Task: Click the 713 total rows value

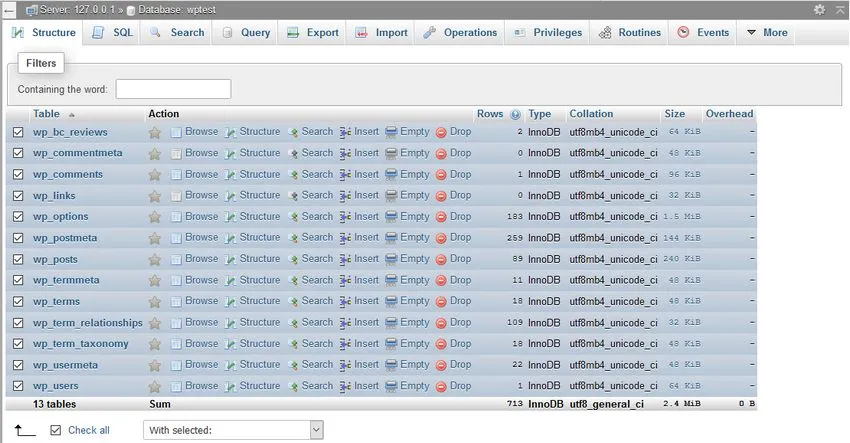Action: (x=514, y=403)
